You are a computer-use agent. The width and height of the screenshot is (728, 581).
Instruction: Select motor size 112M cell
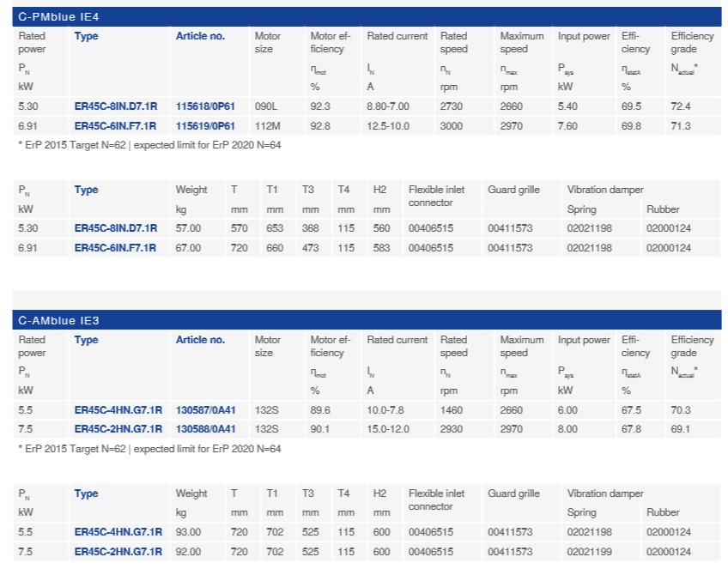[x=268, y=125]
